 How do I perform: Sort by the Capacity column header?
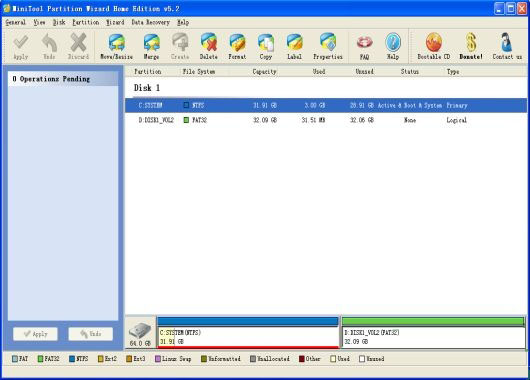(264, 71)
